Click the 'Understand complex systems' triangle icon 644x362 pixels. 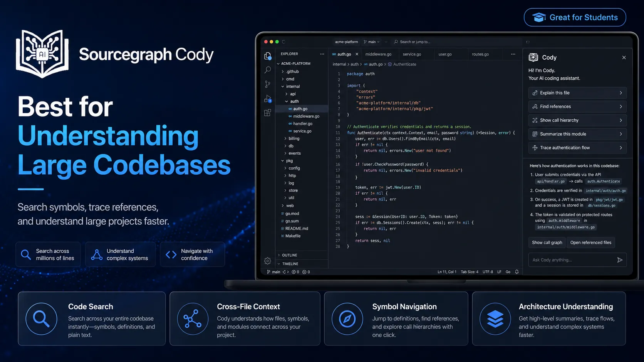coord(97,255)
